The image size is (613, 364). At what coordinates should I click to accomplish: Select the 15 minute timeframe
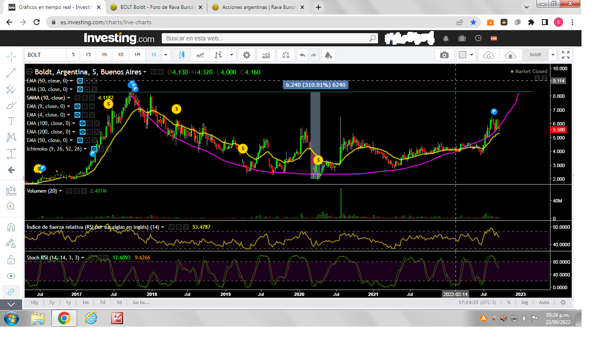(88, 55)
